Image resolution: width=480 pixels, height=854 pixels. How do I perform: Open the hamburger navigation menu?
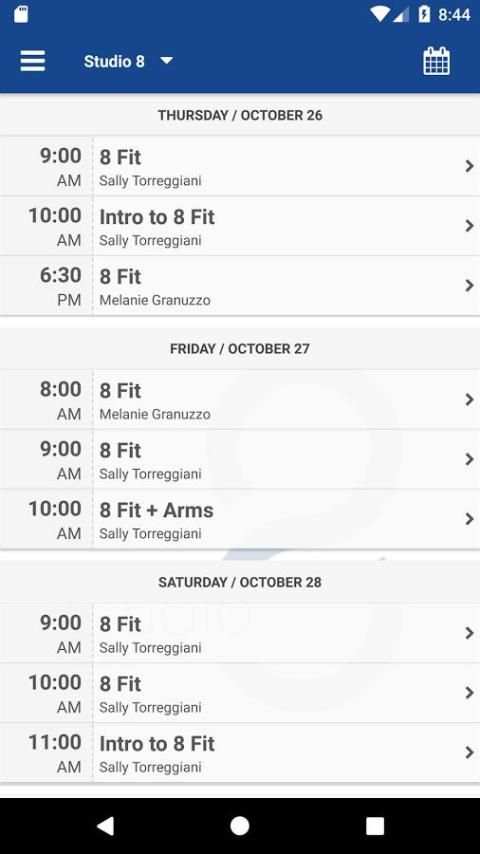click(x=33, y=61)
